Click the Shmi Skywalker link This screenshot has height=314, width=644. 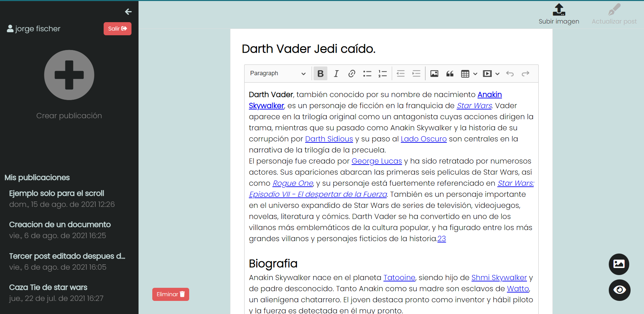pos(499,278)
